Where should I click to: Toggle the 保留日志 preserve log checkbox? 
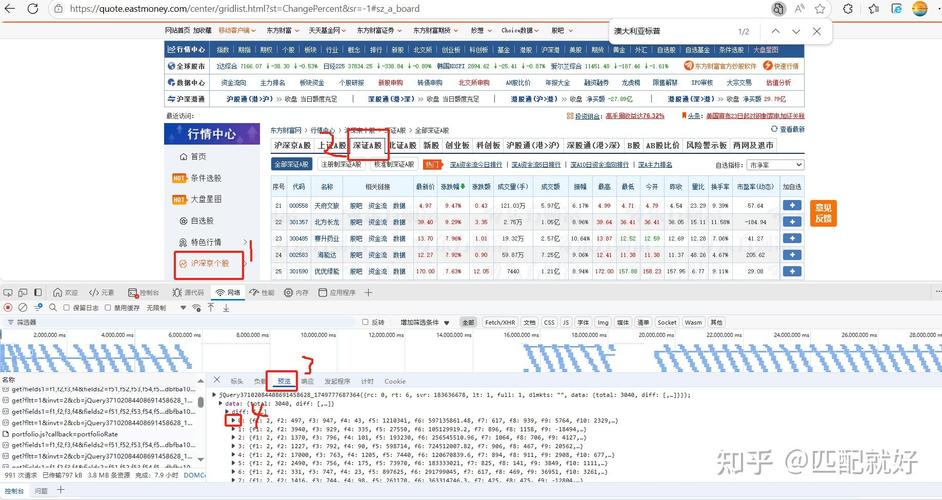(x=67, y=308)
